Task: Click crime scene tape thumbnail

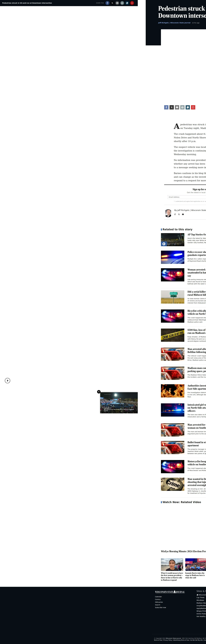Action: click(x=173, y=335)
